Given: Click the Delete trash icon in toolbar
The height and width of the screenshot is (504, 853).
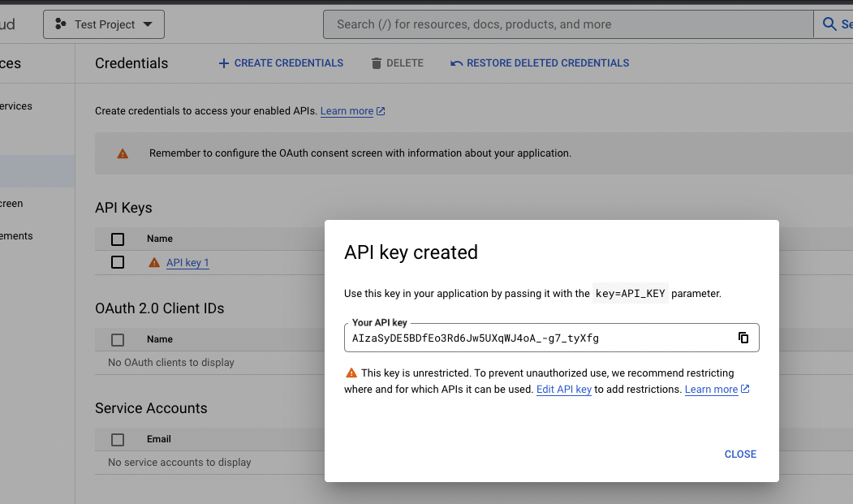Looking at the screenshot, I should point(375,62).
